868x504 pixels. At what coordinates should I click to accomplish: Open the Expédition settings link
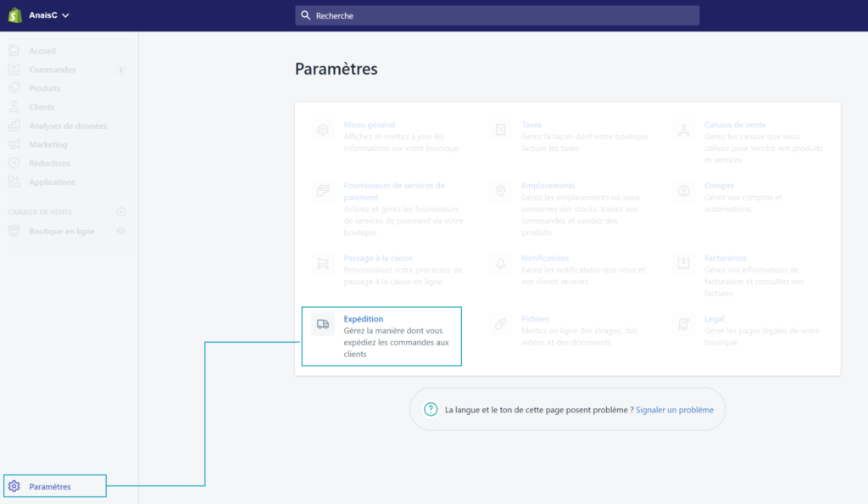tap(363, 319)
